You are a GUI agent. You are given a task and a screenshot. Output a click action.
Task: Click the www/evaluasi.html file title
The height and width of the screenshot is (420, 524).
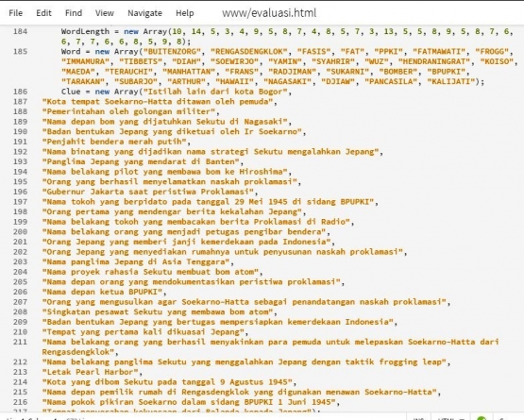pos(269,13)
